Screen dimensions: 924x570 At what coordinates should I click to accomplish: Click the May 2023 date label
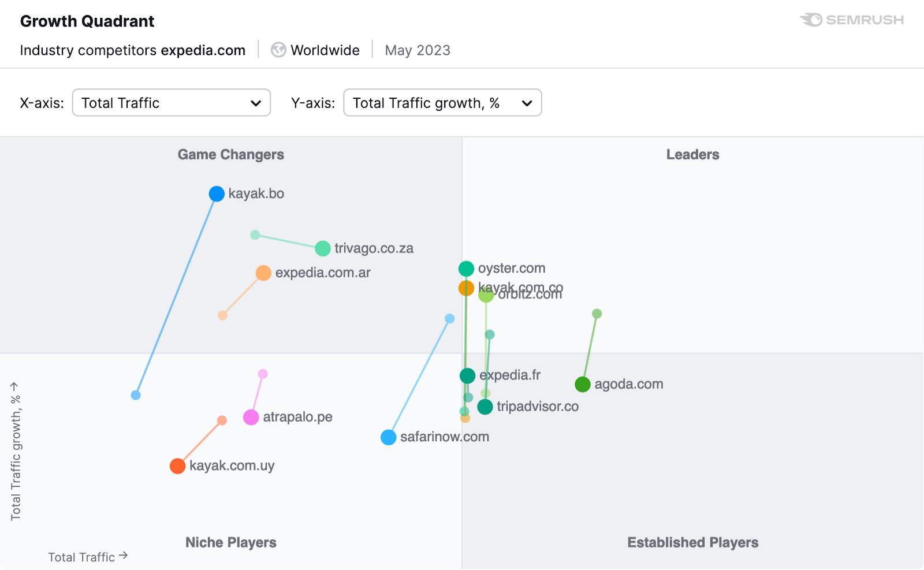pos(418,50)
